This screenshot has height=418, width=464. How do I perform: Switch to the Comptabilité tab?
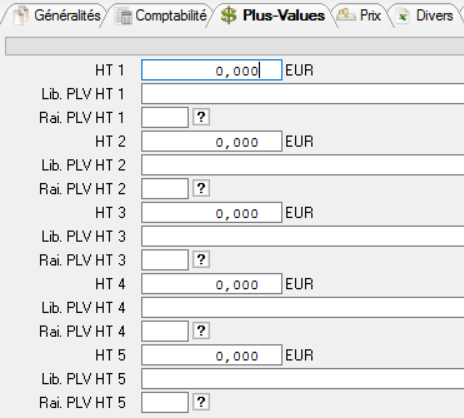click(161, 15)
